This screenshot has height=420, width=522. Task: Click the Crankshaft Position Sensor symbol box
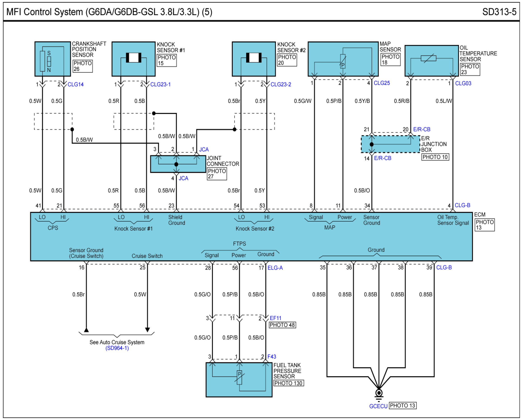click(53, 59)
